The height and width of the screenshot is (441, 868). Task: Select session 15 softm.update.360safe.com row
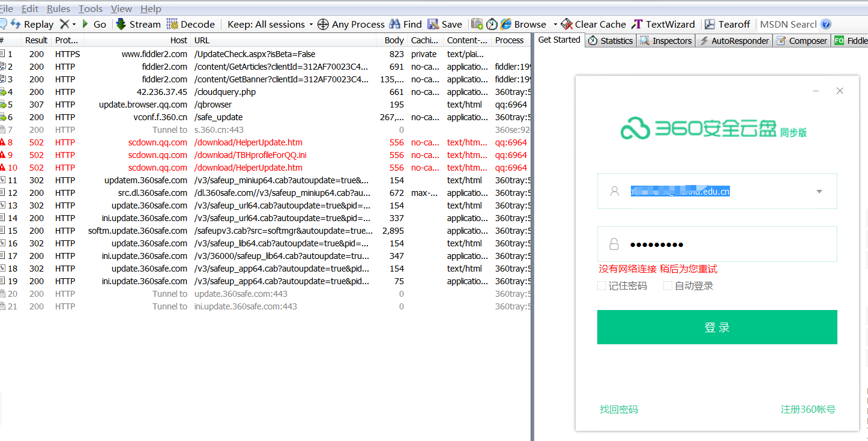(265, 231)
